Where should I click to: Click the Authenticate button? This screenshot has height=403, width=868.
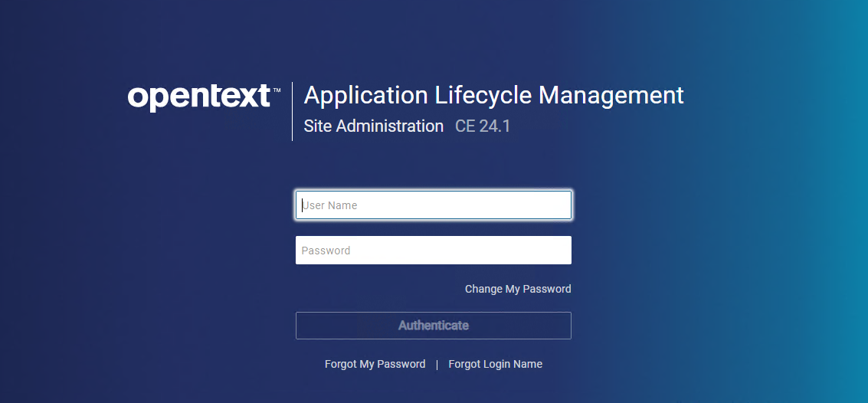click(x=434, y=326)
